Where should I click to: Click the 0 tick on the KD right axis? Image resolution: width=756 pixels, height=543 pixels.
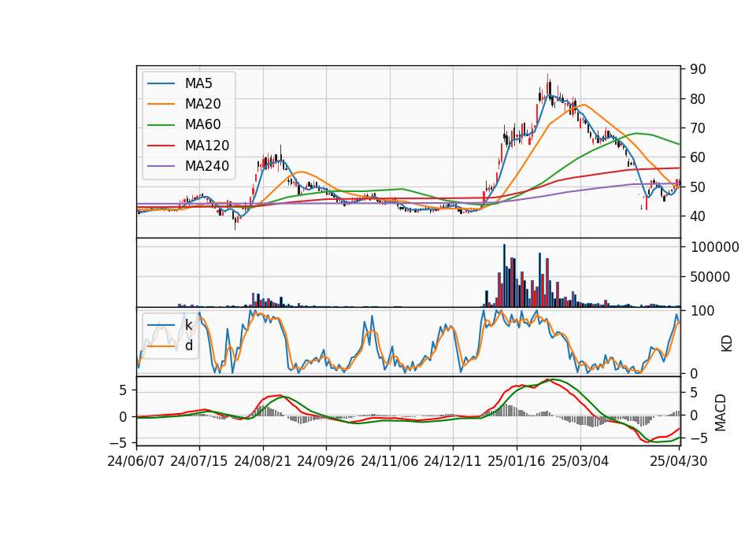[694, 373]
